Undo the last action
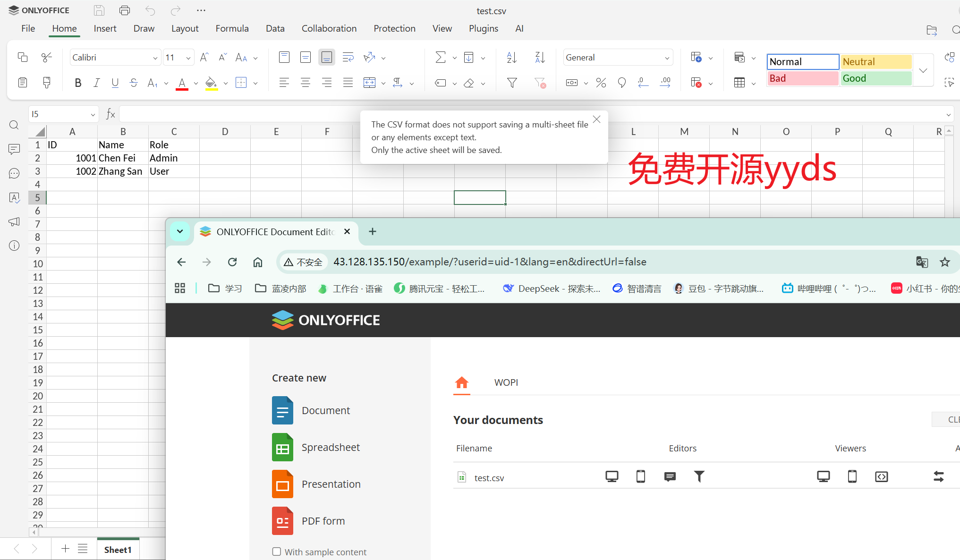 [x=150, y=10]
